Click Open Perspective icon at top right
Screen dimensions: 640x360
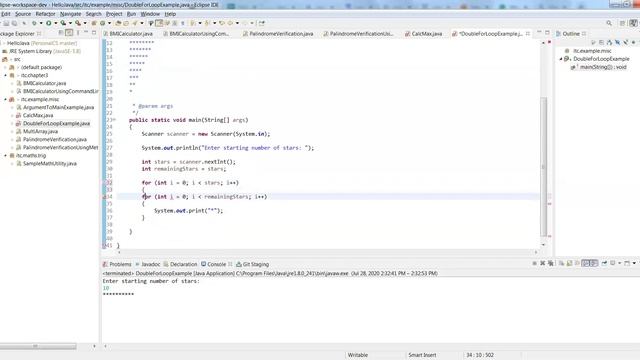(622, 23)
